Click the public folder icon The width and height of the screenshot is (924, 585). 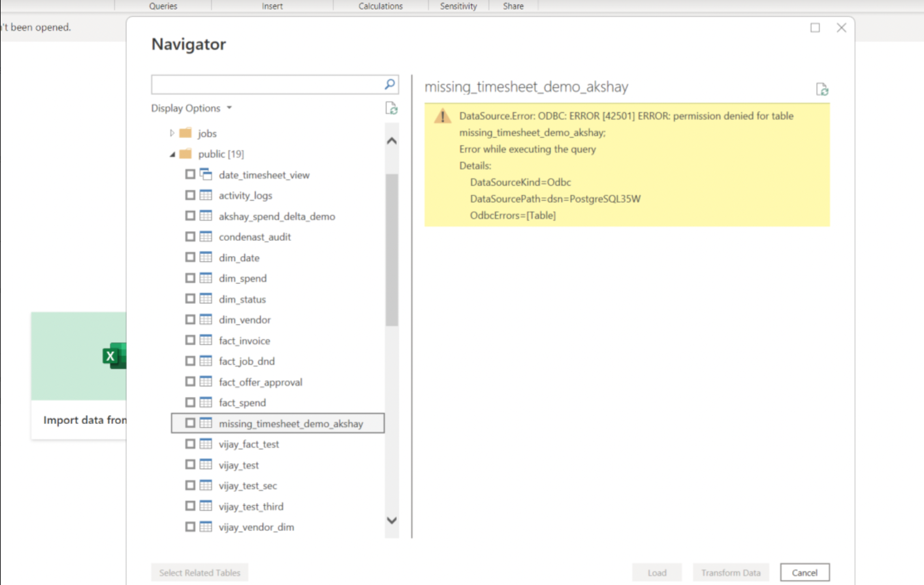click(x=185, y=154)
